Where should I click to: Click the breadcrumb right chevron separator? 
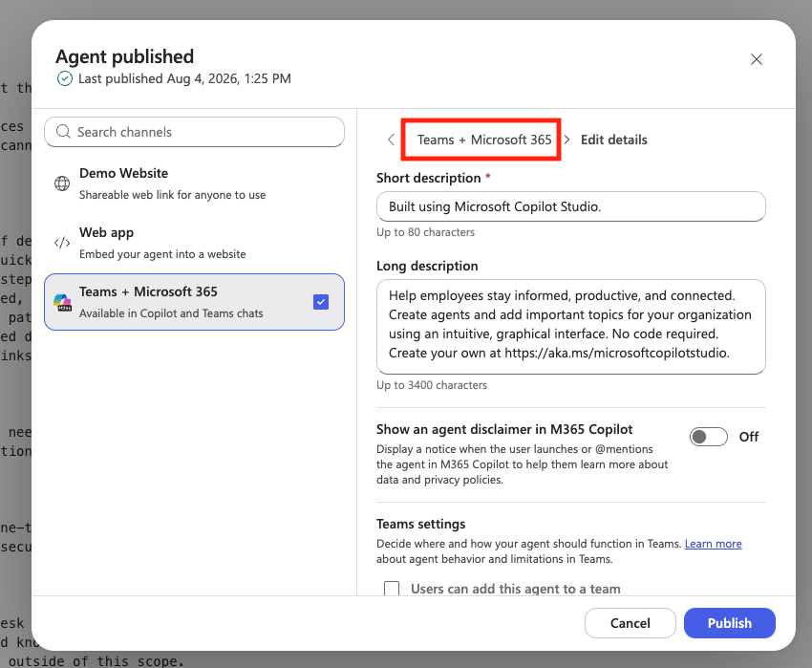567,140
